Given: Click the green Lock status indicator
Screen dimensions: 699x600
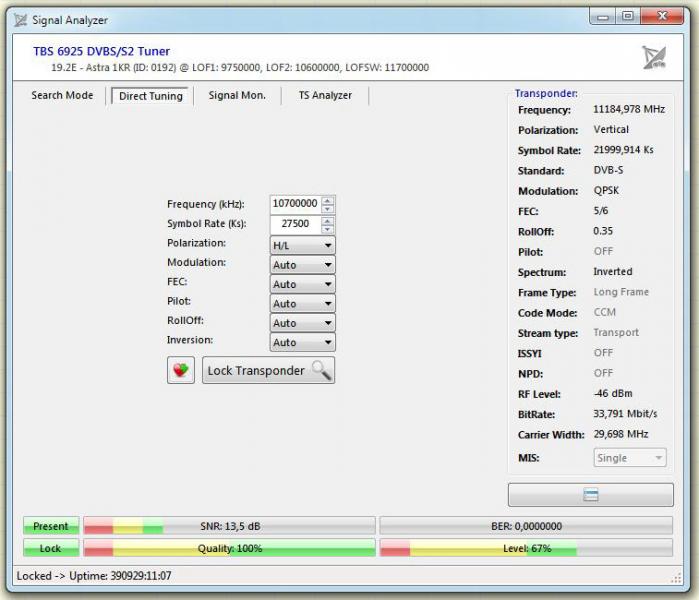Looking at the screenshot, I should (x=50, y=548).
